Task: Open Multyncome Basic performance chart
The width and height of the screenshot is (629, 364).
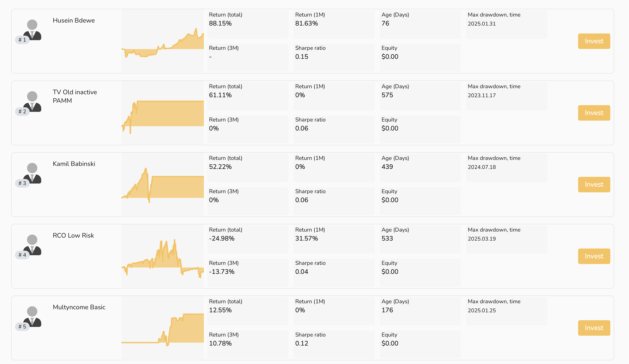Action: [x=162, y=328]
